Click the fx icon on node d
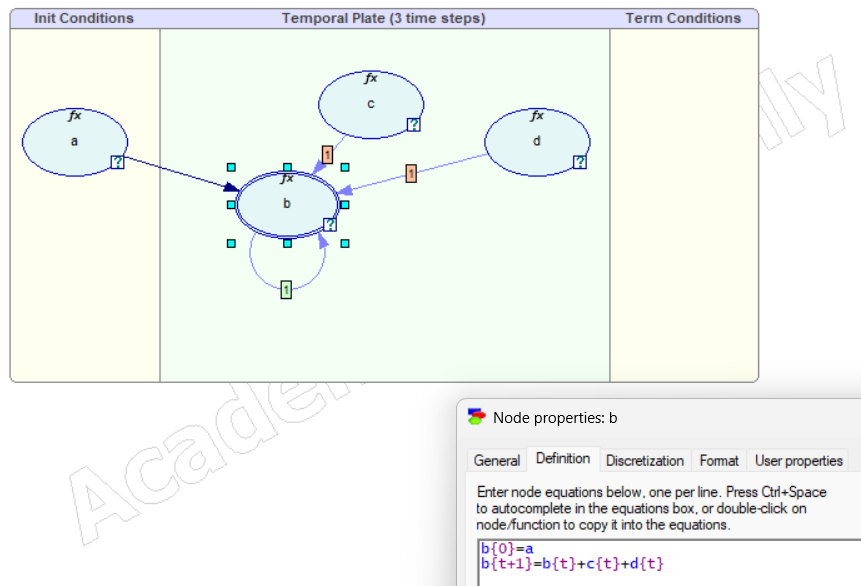 [537, 116]
